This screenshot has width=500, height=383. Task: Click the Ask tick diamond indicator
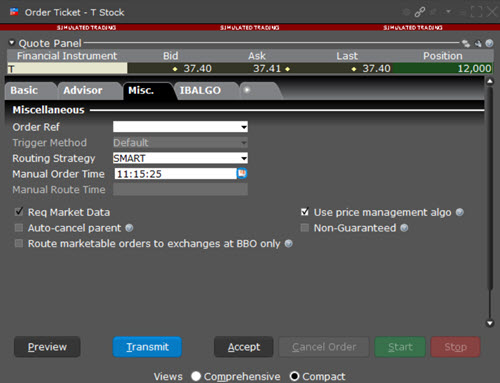coord(287,69)
